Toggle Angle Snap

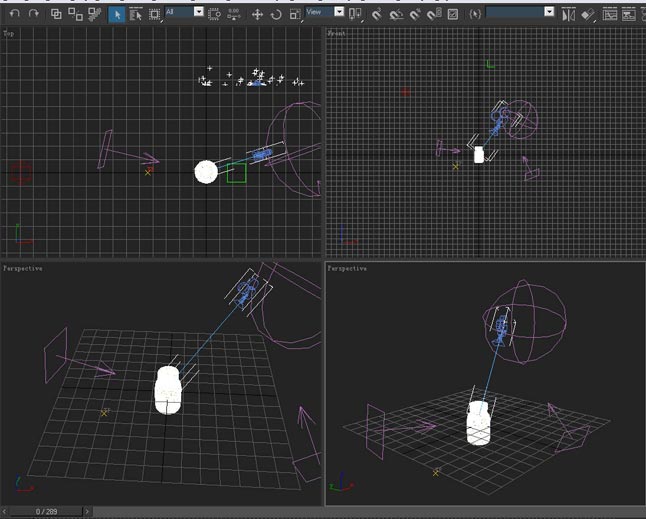click(396, 15)
